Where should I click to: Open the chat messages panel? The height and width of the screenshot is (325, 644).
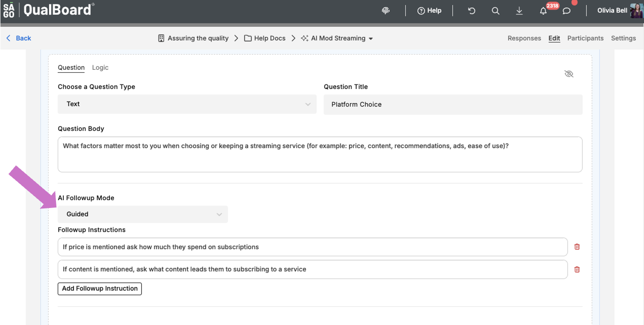[566, 10]
